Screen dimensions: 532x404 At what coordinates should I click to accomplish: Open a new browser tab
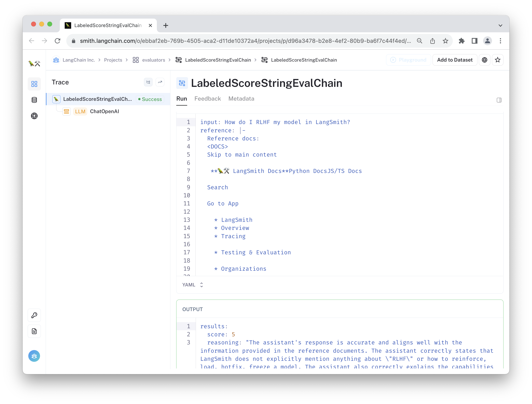pos(166,25)
